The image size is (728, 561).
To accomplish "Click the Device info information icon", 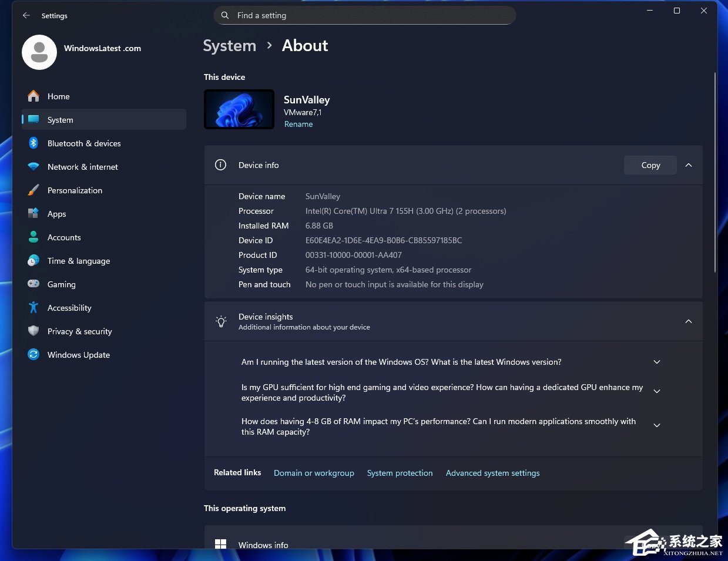I will [x=220, y=164].
